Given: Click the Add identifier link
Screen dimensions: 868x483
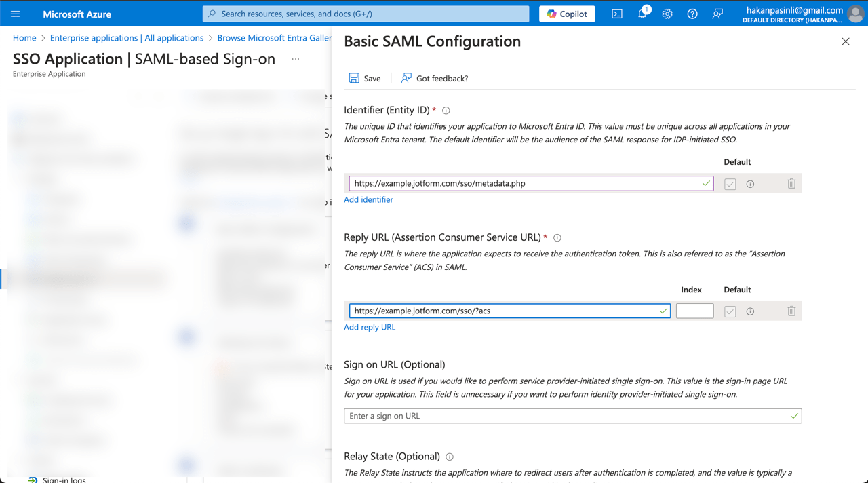Looking at the screenshot, I should click(x=368, y=199).
